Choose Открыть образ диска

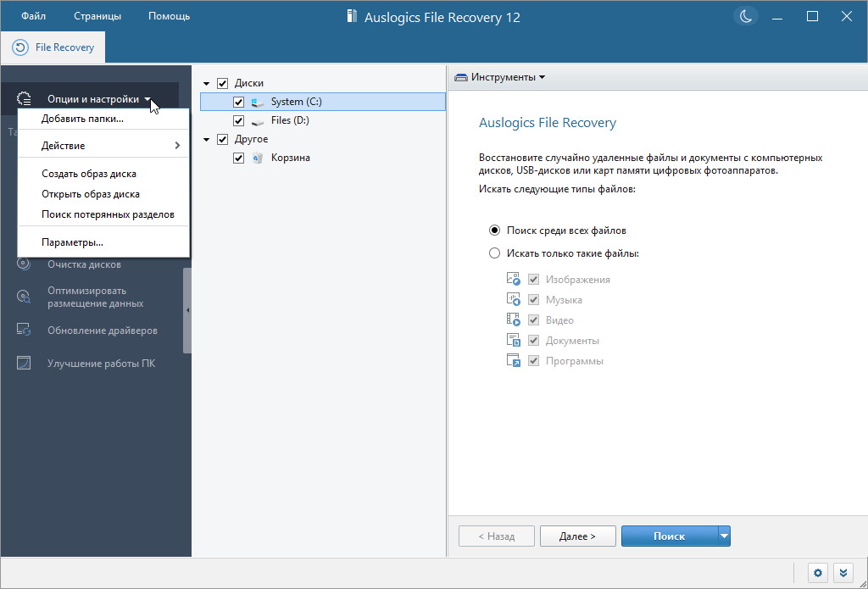tap(103, 194)
